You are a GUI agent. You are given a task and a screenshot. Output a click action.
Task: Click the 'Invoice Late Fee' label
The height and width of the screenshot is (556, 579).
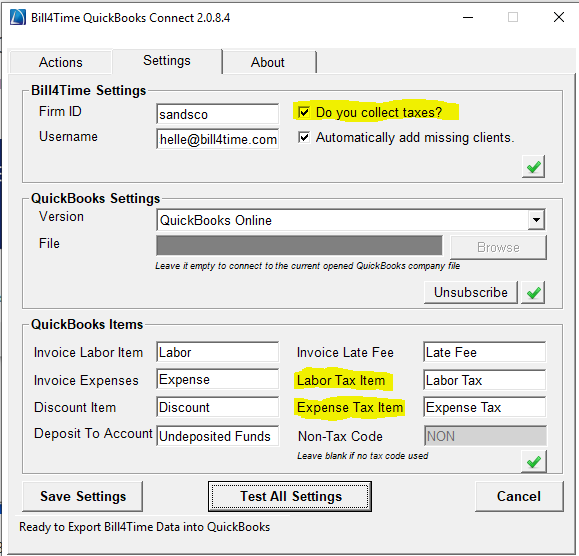[345, 353]
